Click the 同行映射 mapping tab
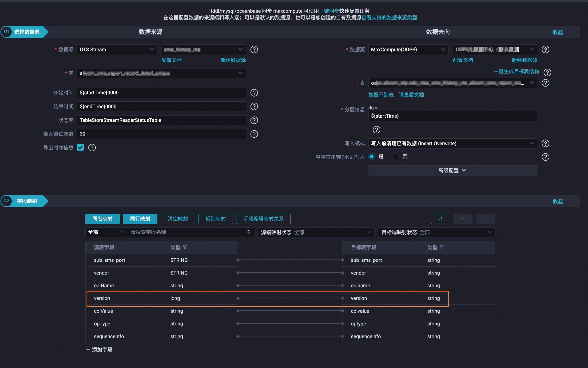Screen dimensions: 588x368 click(x=140, y=219)
